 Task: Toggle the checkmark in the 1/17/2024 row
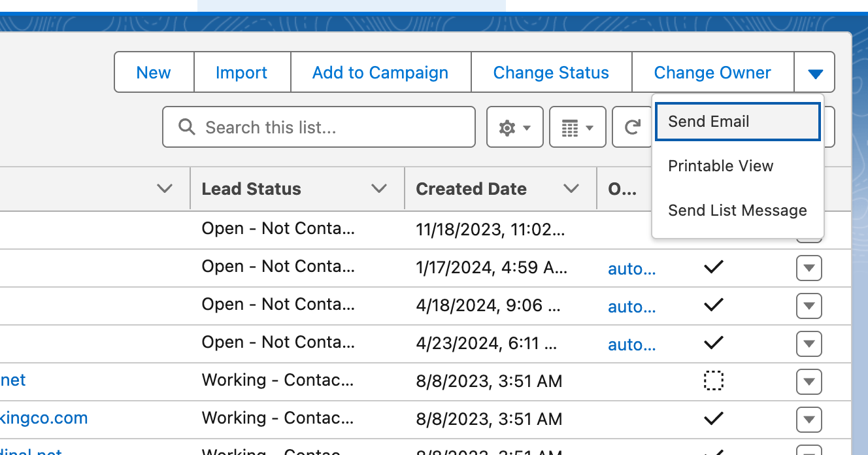[713, 267]
